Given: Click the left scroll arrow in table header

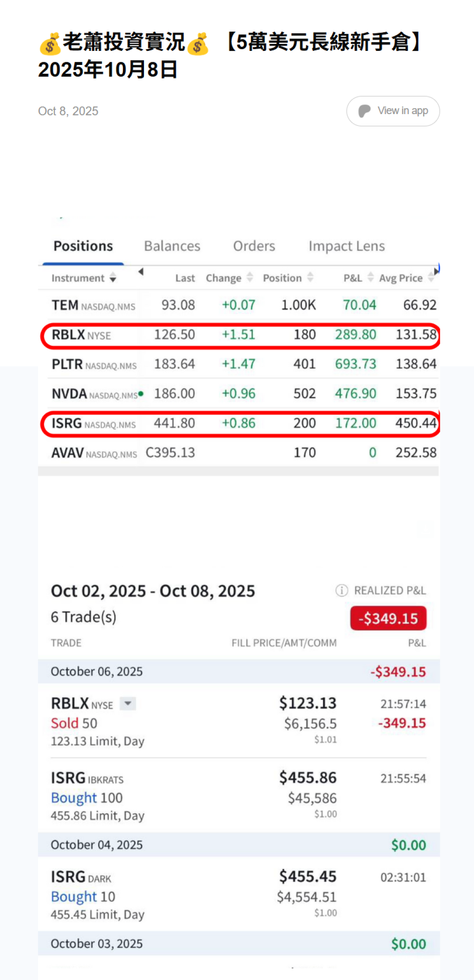Looking at the screenshot, I should coord(141,272).
